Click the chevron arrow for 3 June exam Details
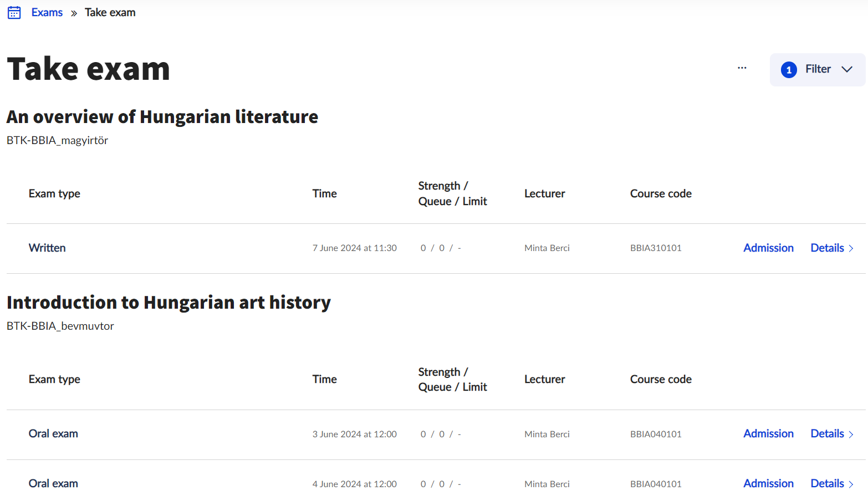This screenshot has width=868, height=501. [x=851, y=434]
